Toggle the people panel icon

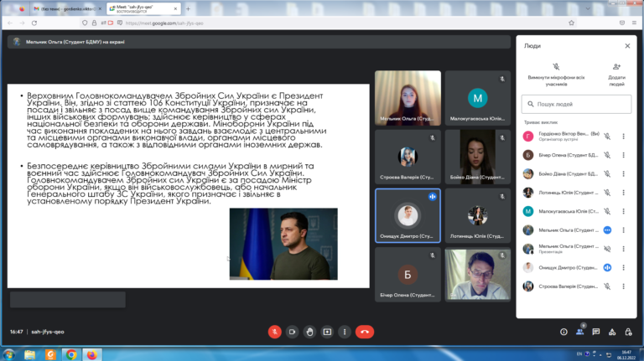click(x=580, y=332)
